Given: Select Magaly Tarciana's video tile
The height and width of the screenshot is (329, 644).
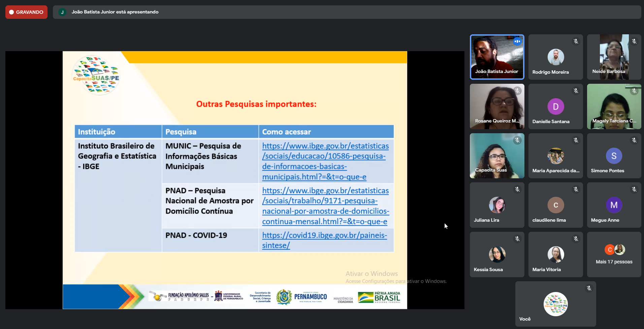Looking at the screenshot, I should [614, 107].
